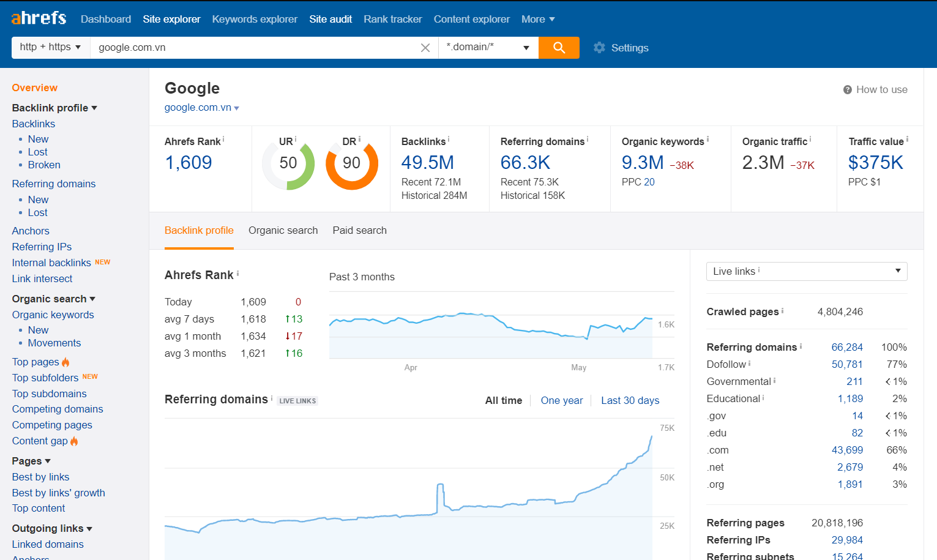
Task: Open the *.domain/* mode dropdown
Action: 488,47
